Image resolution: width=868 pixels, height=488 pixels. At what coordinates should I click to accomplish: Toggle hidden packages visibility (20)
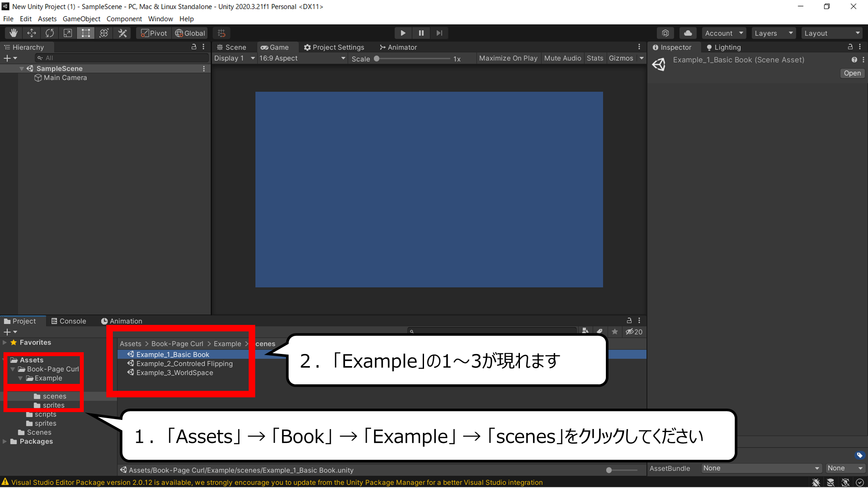click(x=634, y=332)
